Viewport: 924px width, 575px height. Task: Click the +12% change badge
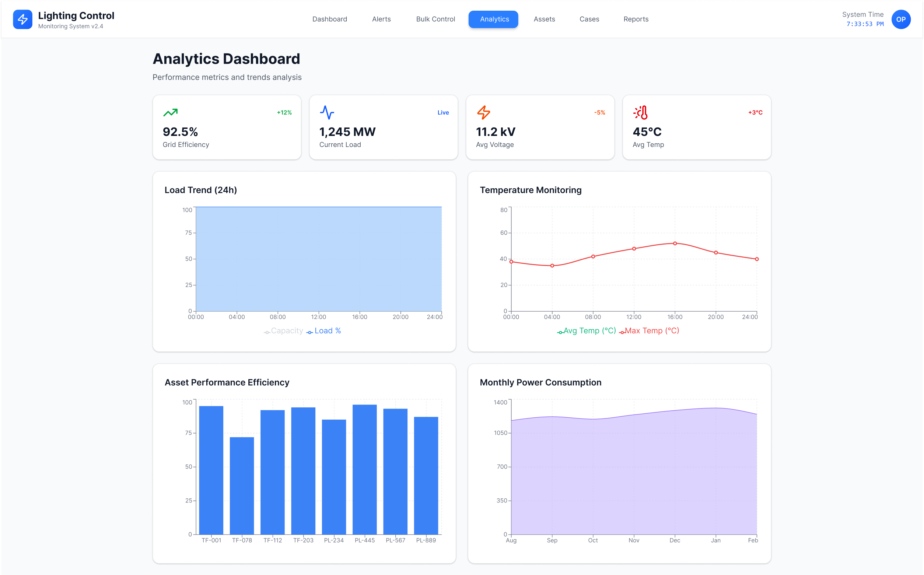[284, 113]
